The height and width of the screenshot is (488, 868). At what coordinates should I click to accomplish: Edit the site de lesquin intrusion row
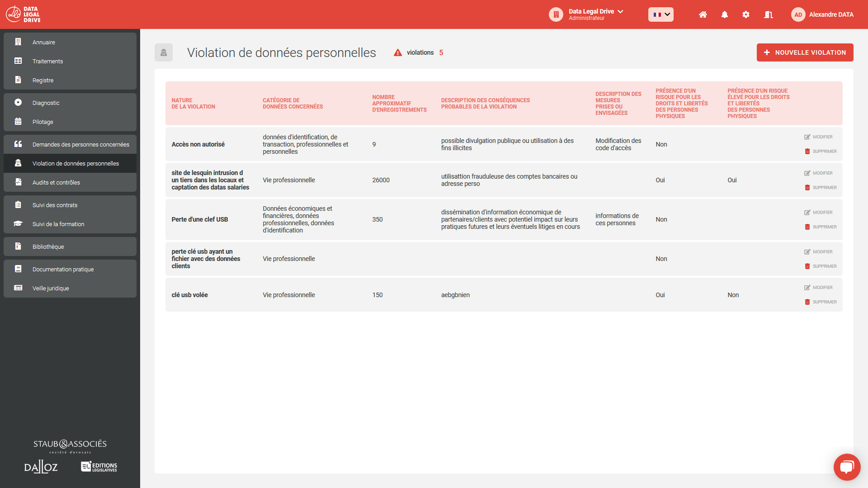pyautogui.click(x=818, y=173)
